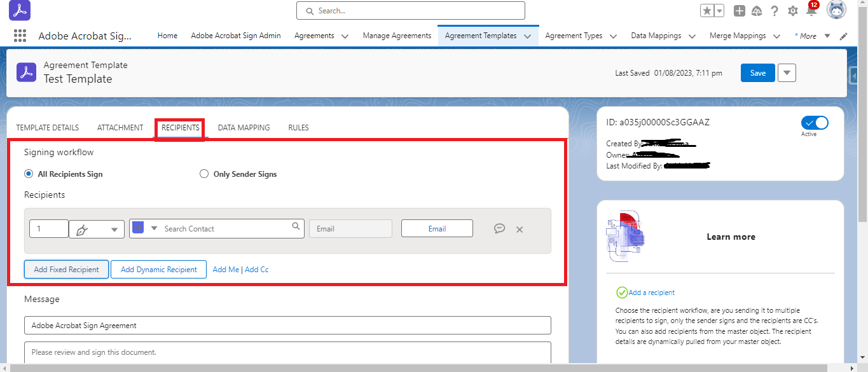This screenshot has width=868, height=372.
Task: Click the Test Template title
Action: click(x=78, y=79)
